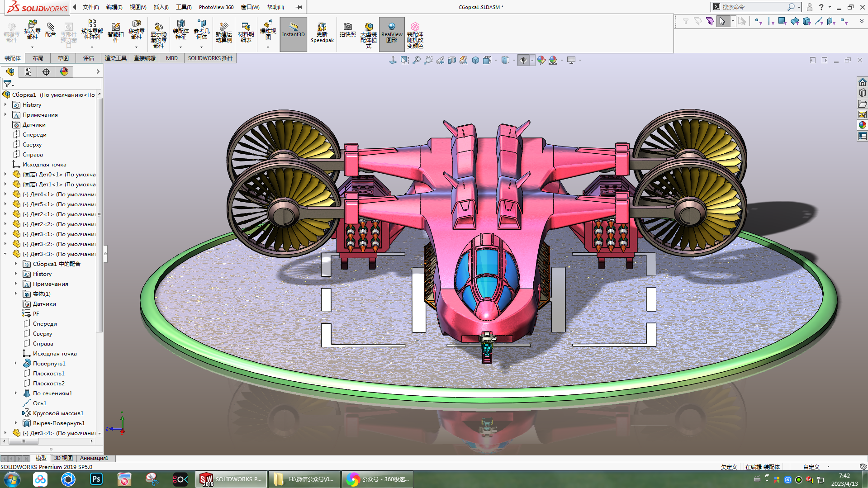The width and height of the screenshot is (868, 488).
Task: Open the 爆炸视图 exploded view dropdown arrow
Action: pyautogui.click(x=268, y=47)
